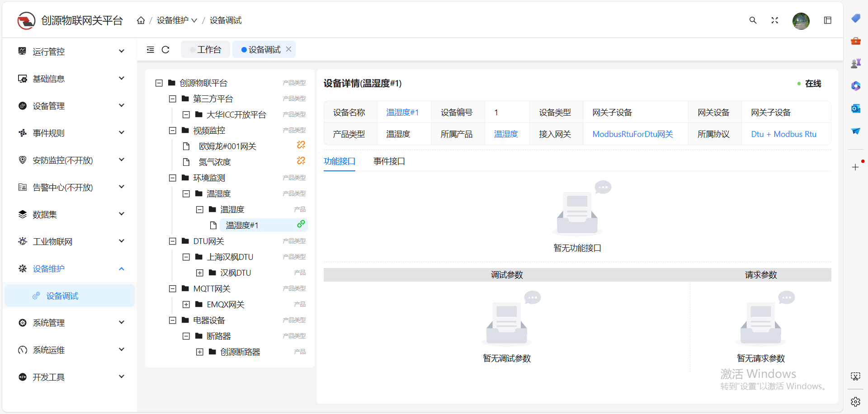The height and width of the screenshot is (414, 868).
Task: Close the 设备调试 tab
Action: click(x=289, y=49)
